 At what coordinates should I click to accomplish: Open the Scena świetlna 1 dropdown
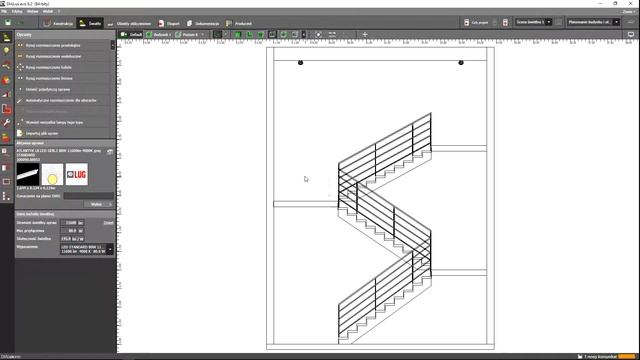pyautogui.click(x=533, y=22)
